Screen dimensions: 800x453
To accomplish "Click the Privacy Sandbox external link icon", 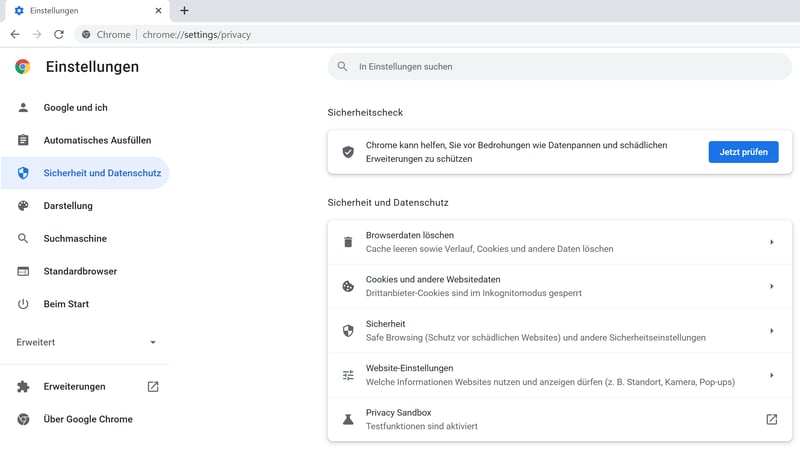I will (x=771, y=419).
